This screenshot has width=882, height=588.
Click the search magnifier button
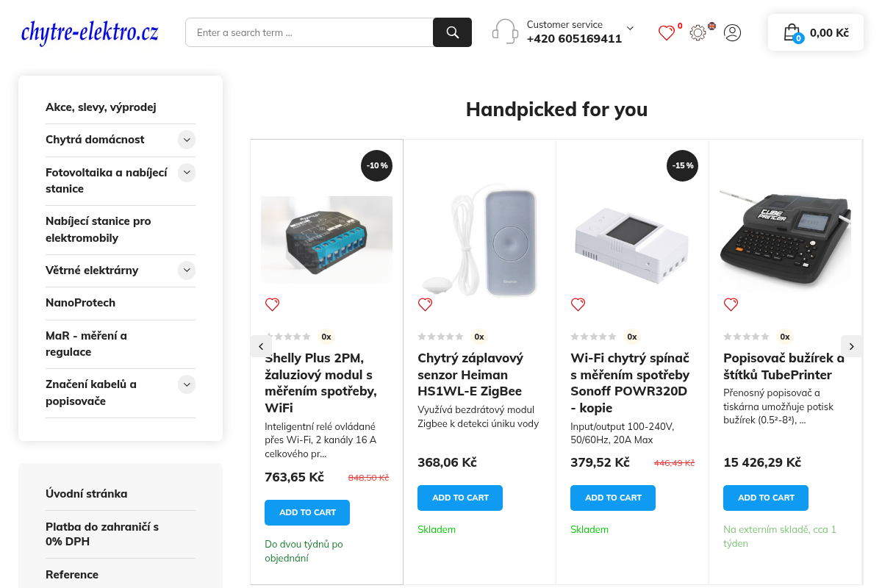[452, 32]
